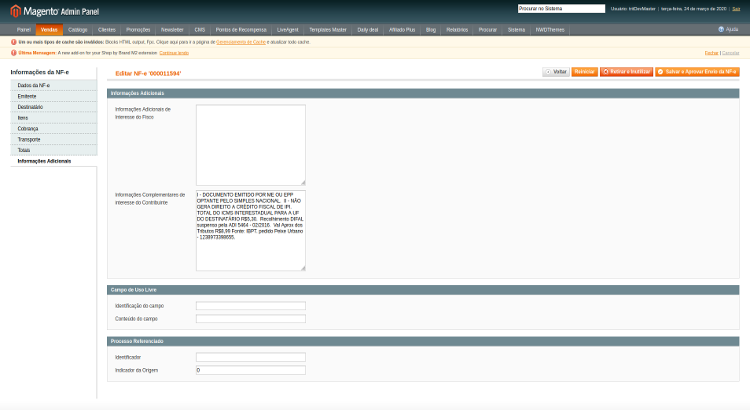Grab the Contribuinte textarea resize handle

[303, 268]
